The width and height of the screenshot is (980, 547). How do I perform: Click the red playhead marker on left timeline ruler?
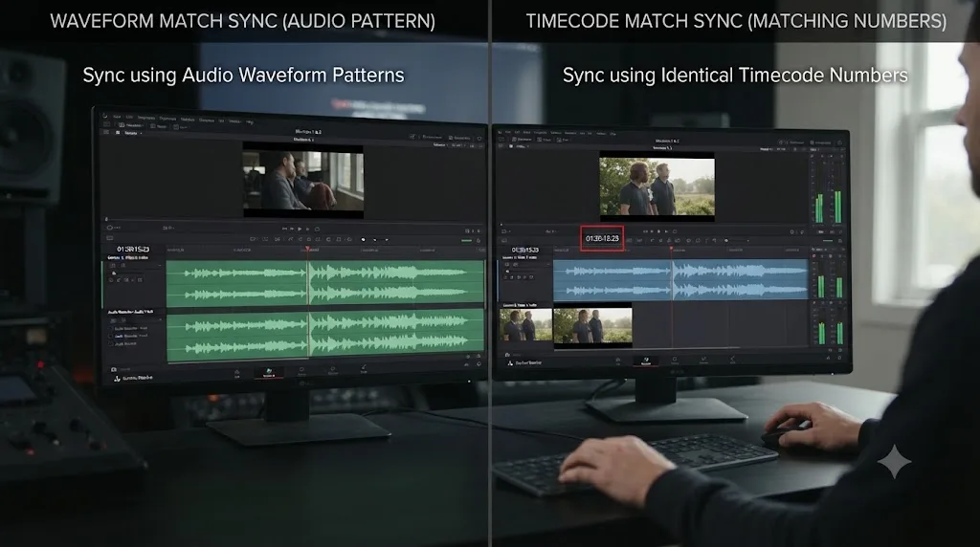(307, 250)
